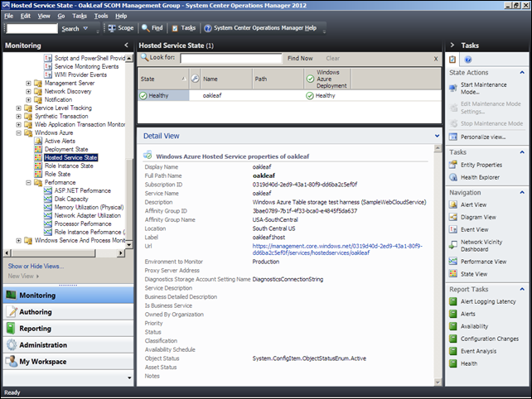Open the Help menu
Image resolution: width=532 pixels, height=399 pixels.
click(121, 16)
